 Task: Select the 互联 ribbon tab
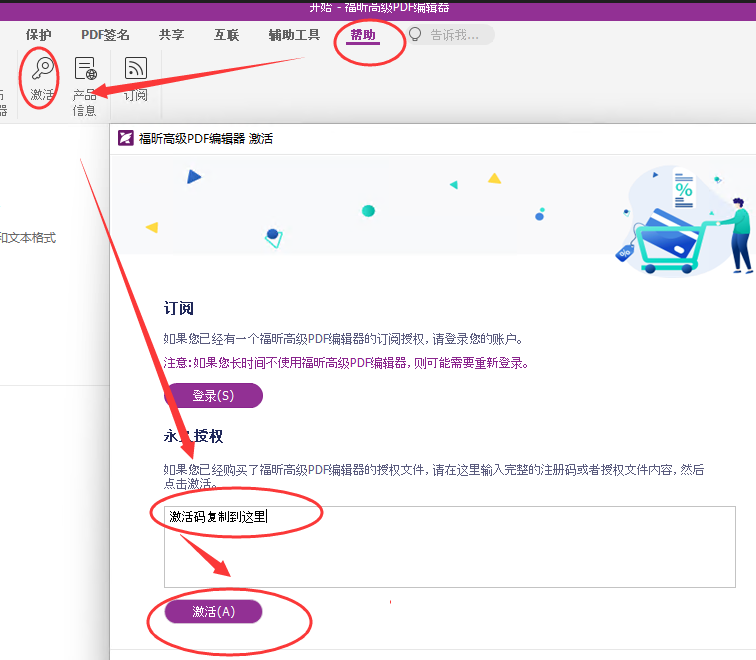click(x=227, y=35)
